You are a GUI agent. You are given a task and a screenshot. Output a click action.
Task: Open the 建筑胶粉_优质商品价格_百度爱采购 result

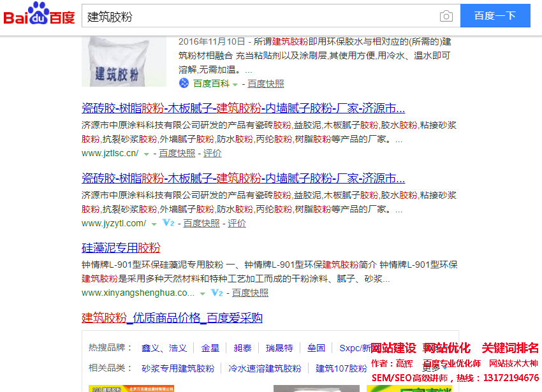pos(172,317)
